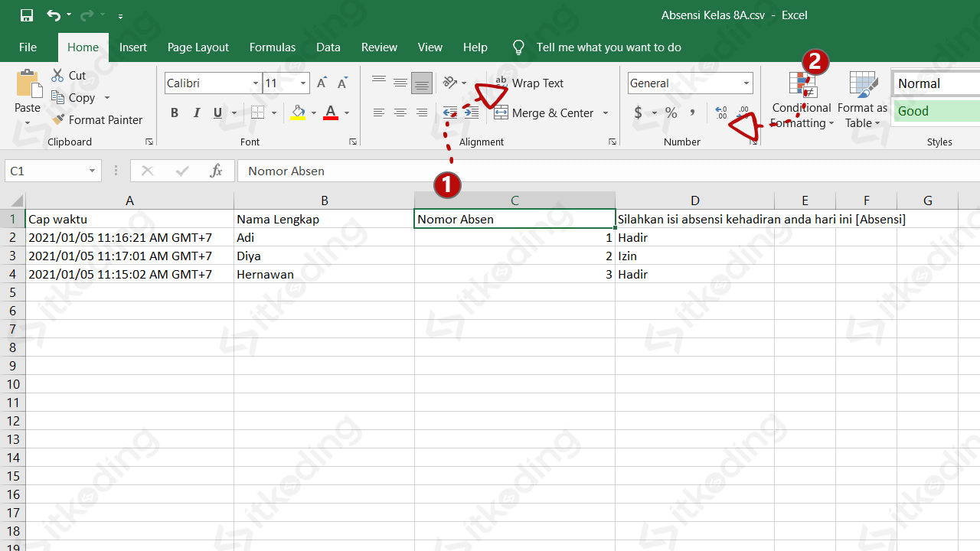The height and width of the screenshot is (551, 980).
Task: Open the Font group dialog launcher
Action: [x=353, y=142]
